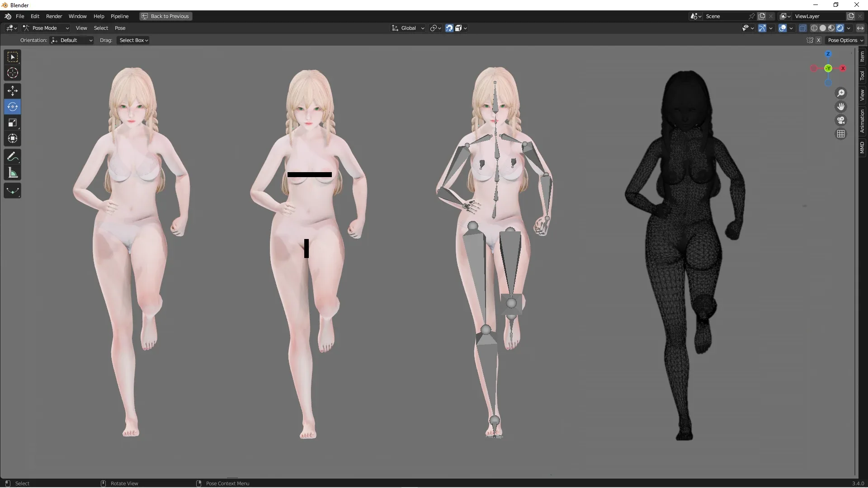The image size is (868, 488).
Task: Choose the Annotate tool
Action: pos(13,157)
